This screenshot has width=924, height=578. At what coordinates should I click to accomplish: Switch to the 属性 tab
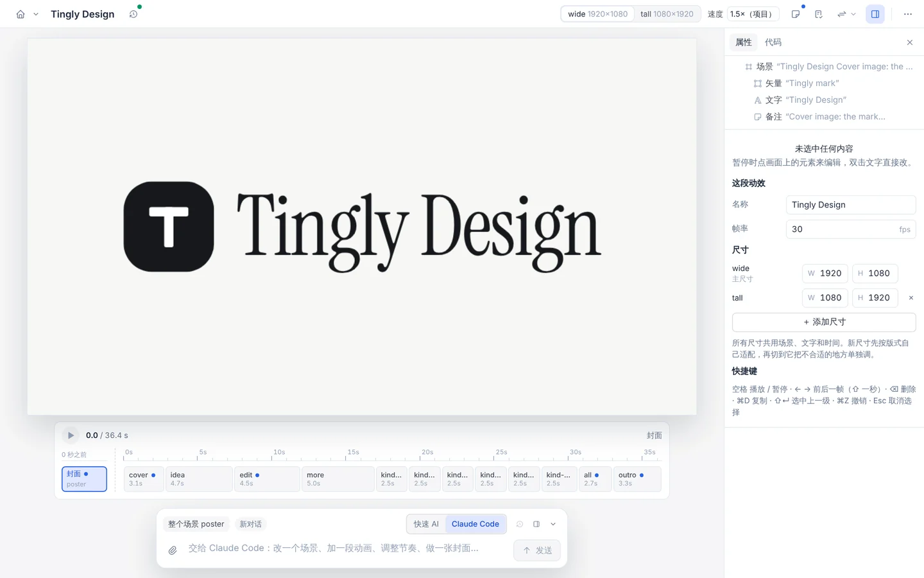[x=744, y=42]
